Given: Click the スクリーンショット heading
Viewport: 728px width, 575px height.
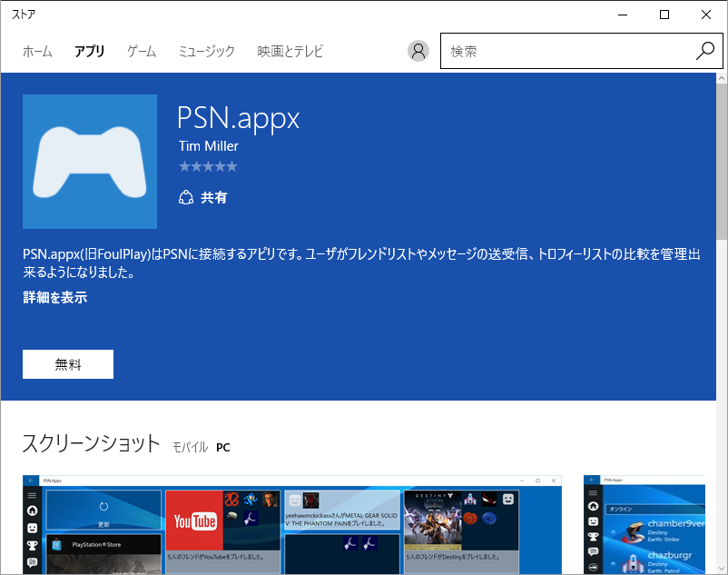Looking at the screenshot, I should 92,443.
